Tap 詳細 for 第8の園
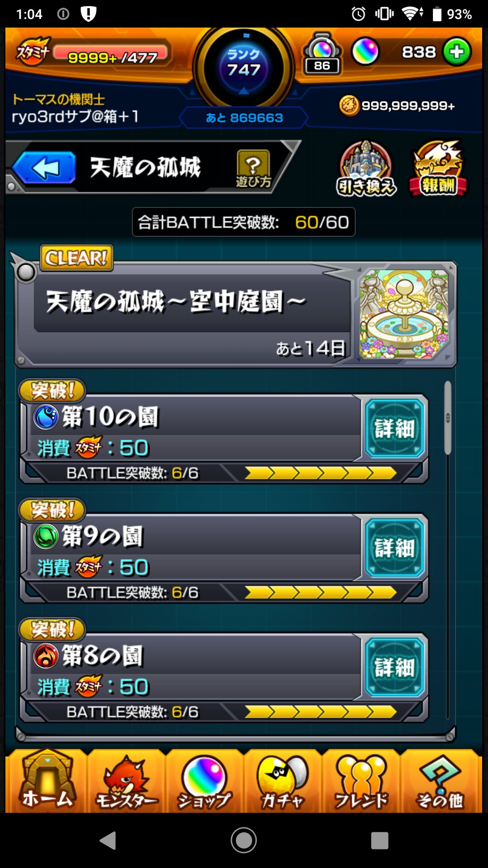 394,667
